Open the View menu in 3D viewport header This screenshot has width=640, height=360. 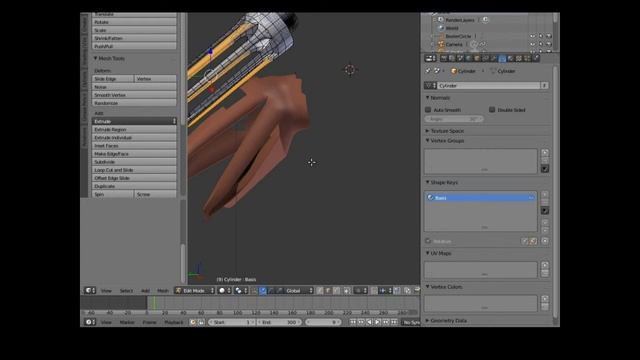pos(107,291)
